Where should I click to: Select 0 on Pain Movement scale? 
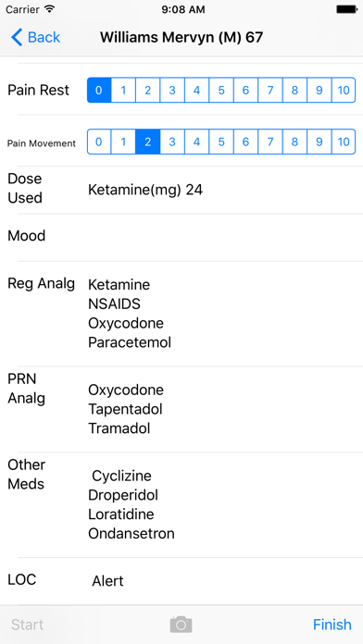point(99,142)
